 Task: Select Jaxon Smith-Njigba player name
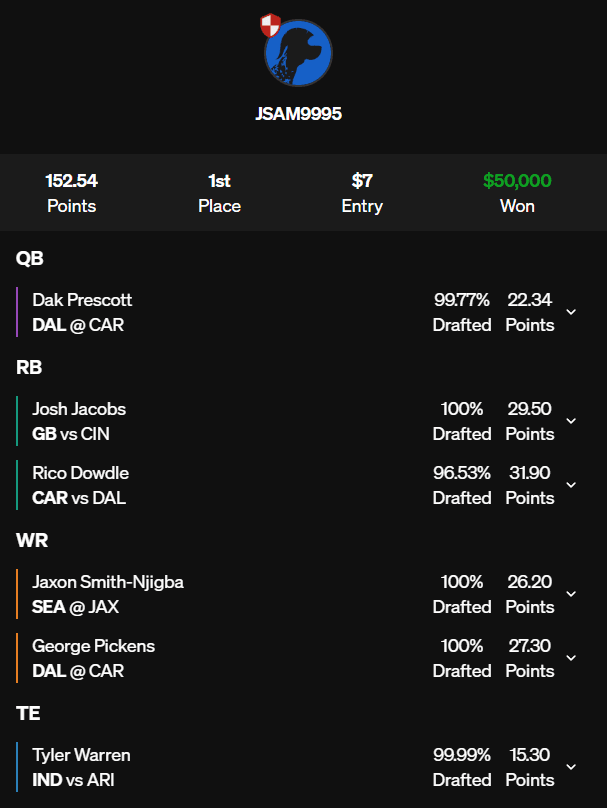pos(108,582)
